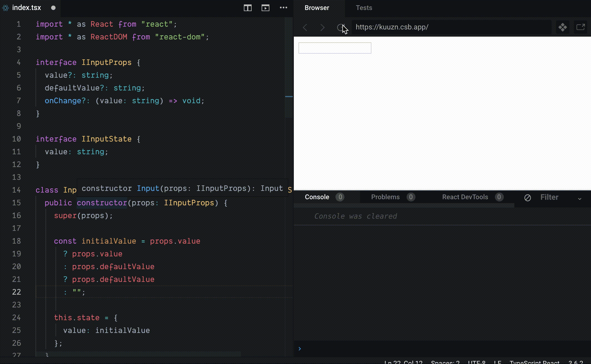Select the Console tab
The width and height of the screenshot is (591, 364).
tap(317, 197)
